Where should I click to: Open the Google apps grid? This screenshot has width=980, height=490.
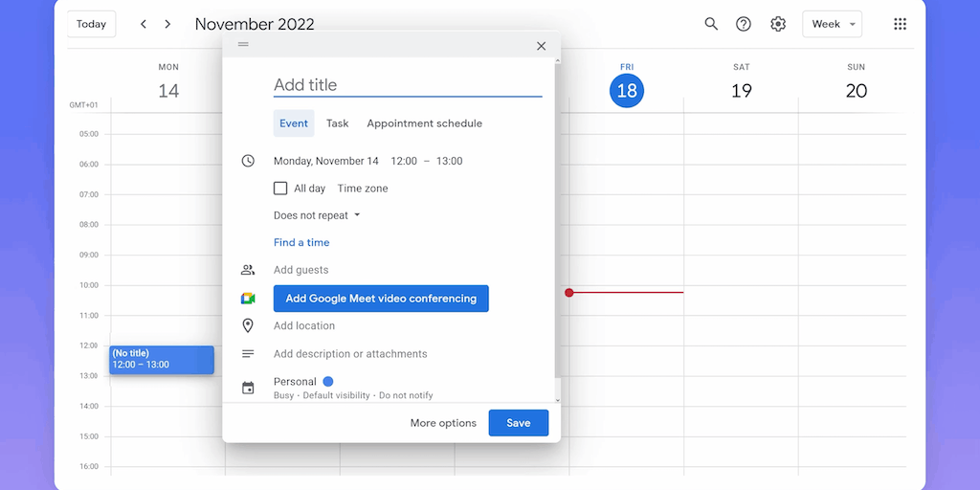point(900,24)
